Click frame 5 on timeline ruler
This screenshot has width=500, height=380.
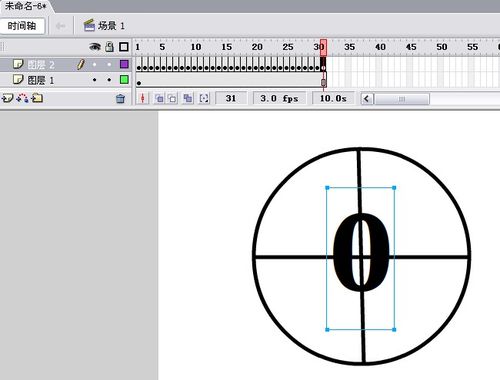coord(162,47)
